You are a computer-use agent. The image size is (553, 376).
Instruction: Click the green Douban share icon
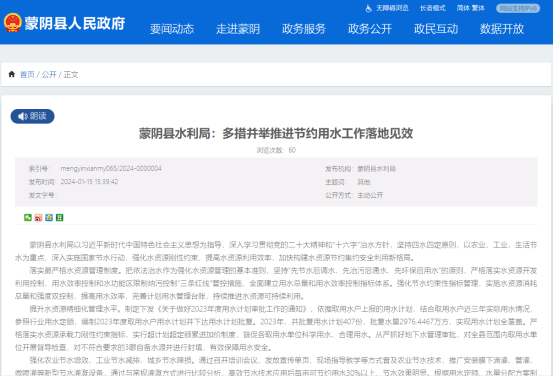tap(60, 218)
